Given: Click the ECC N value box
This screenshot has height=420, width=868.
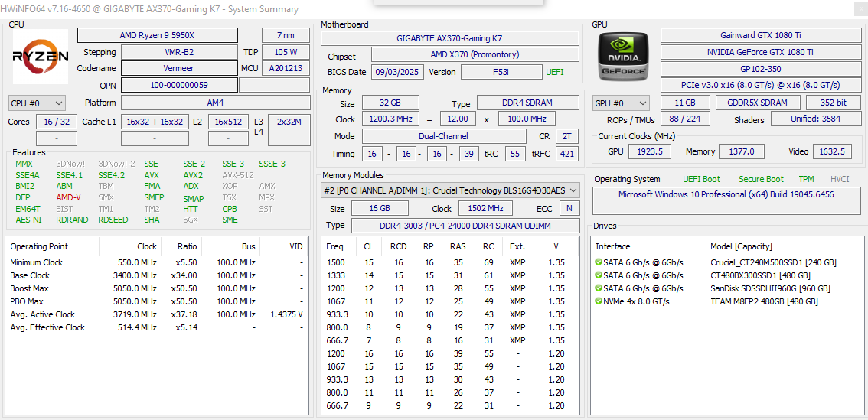Looking at the screenshot, I should 569,208.
